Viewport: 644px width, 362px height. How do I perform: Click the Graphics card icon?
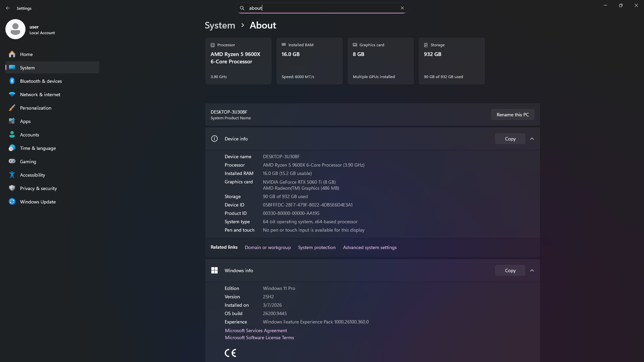355,45
